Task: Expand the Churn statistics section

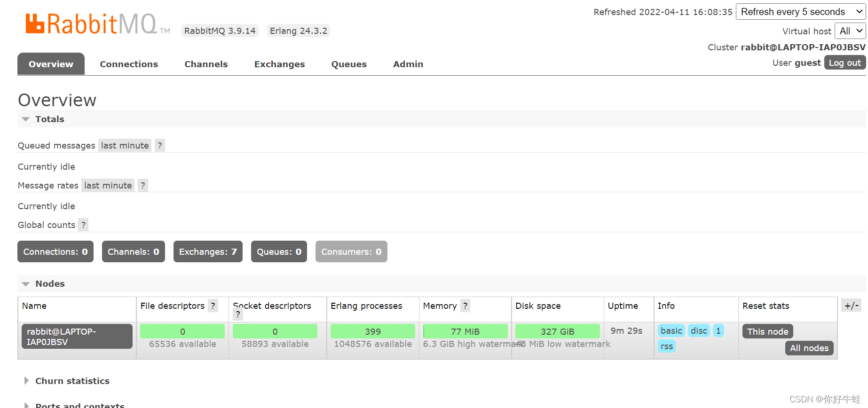Action: (72, 381)
